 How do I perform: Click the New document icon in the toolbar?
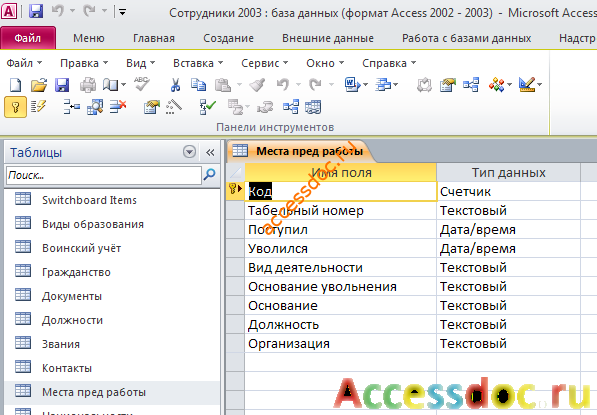(x=15, y=85)
